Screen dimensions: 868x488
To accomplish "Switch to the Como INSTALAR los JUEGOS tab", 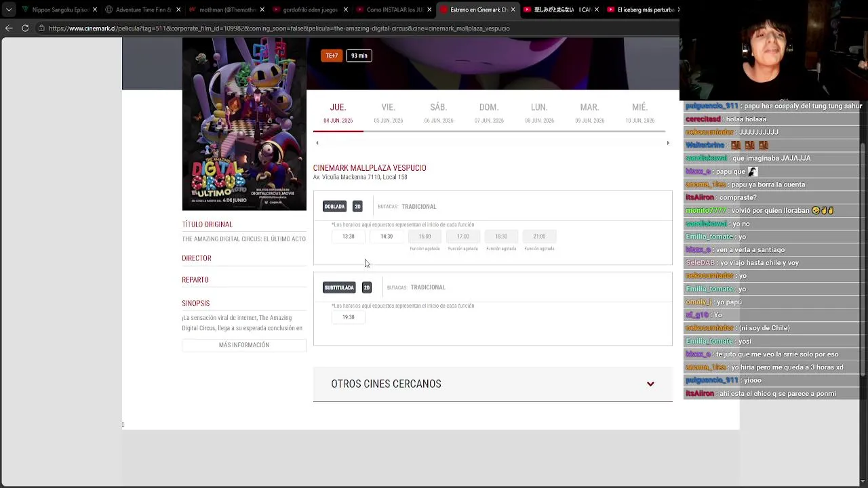I will [393, 10].
